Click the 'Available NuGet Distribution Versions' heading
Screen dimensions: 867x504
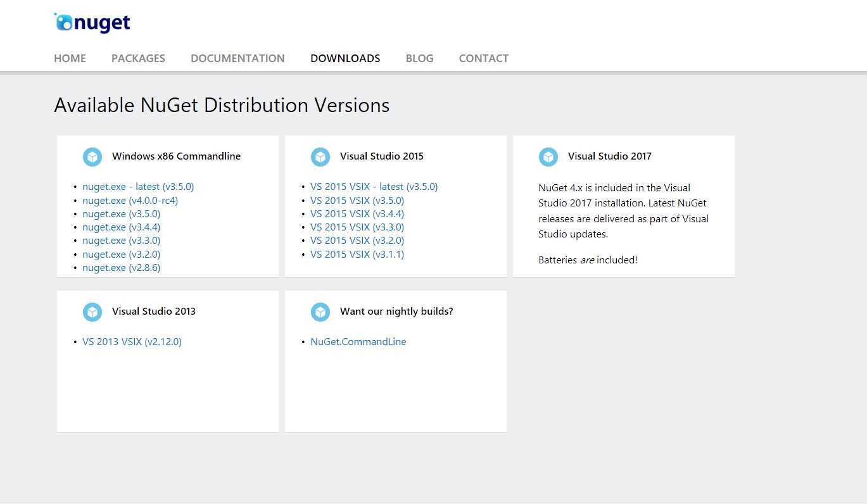pos(222,105)
